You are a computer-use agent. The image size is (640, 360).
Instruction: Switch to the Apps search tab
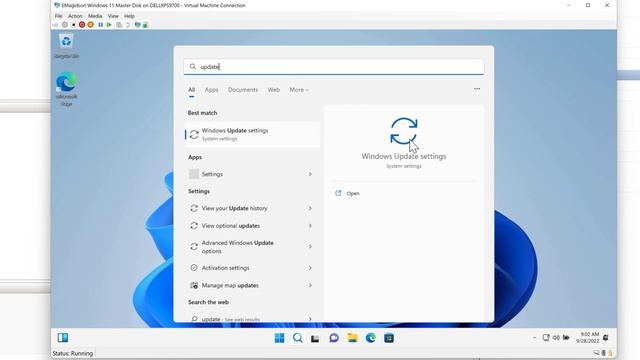211,90
